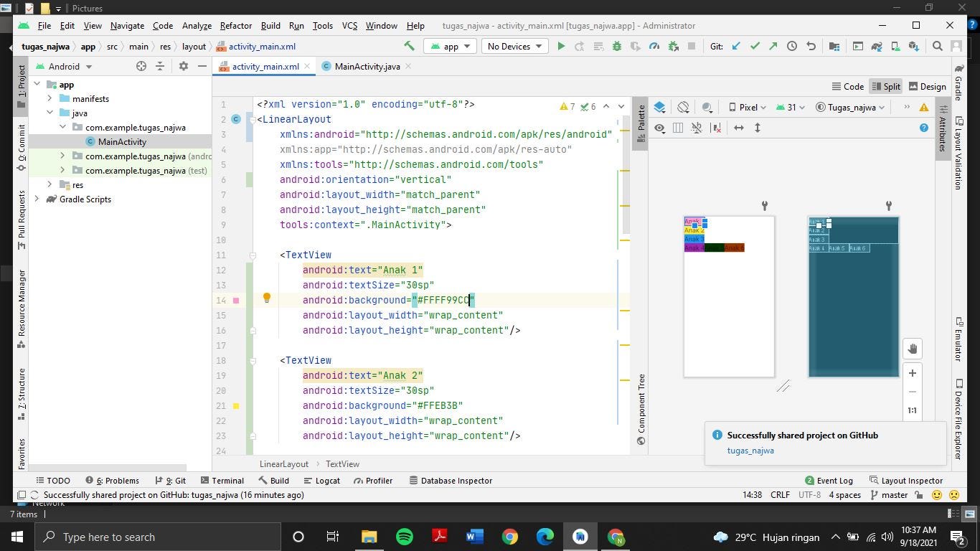
Task: Open the tugas_najwa link in GitHub notification
Action: [x=751, y=450]
